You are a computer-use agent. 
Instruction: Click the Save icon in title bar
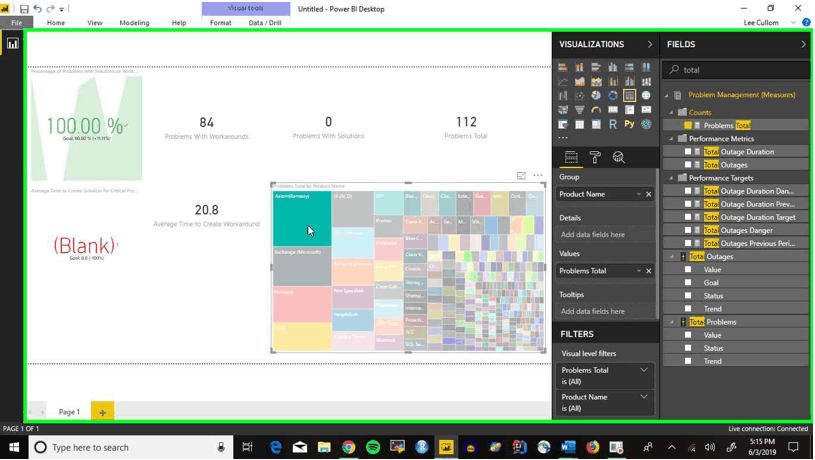coord(24,9)
